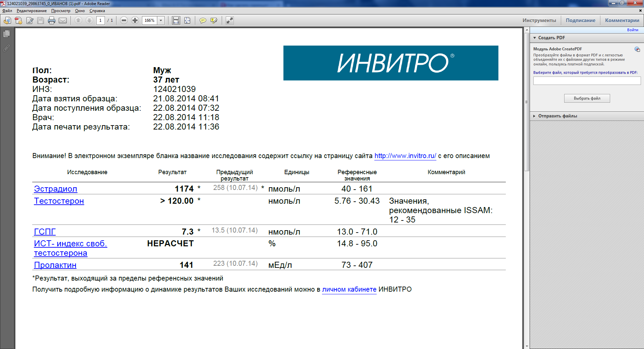Click the CreatePDF module icon in panel
Viewport: 644px width, 349px height.
(637, 49)
